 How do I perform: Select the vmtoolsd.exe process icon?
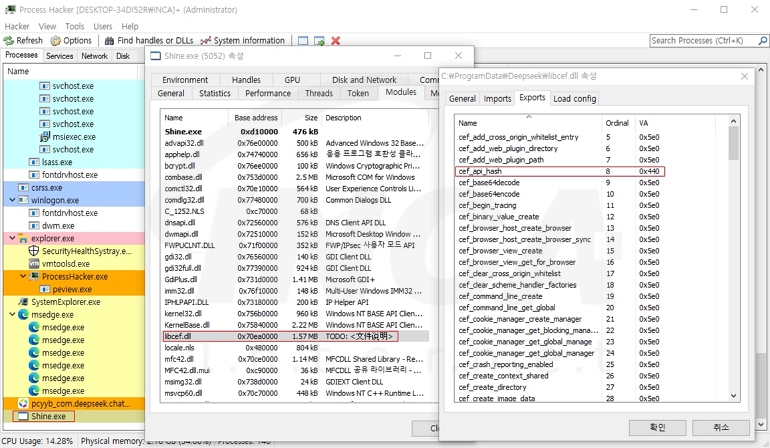pyautogui.click(x=33, y=264)
